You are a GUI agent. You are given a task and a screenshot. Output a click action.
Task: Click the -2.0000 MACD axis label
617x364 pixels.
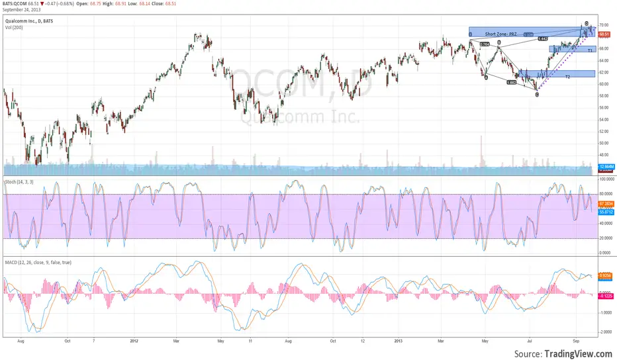coord(605,332)
